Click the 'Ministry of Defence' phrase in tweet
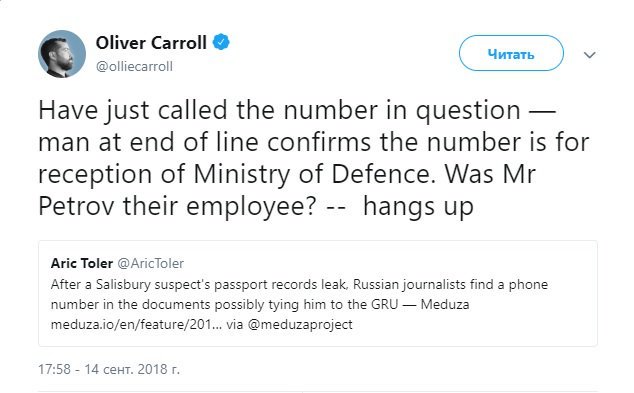Screen dimensions: 634x393 point(314,174)
